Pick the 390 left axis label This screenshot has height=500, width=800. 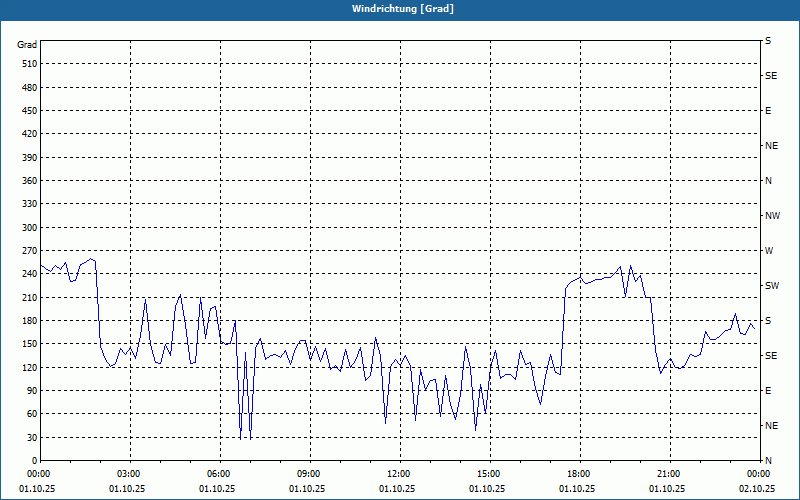pos(30,157)
